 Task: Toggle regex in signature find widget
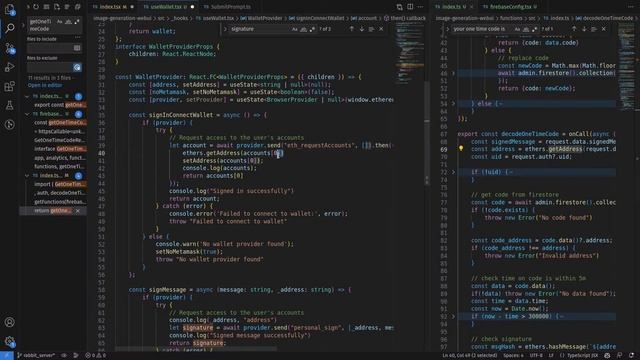click(313, 29)
